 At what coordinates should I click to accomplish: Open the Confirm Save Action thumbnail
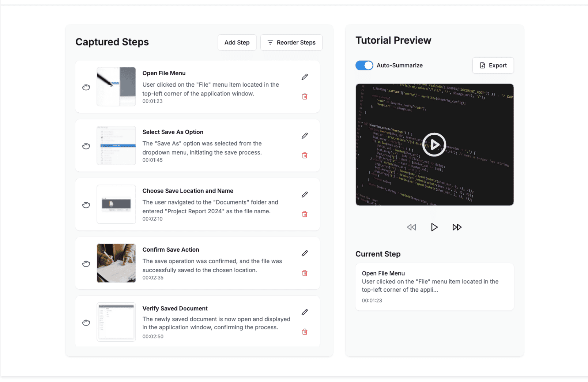click(116, 263)
